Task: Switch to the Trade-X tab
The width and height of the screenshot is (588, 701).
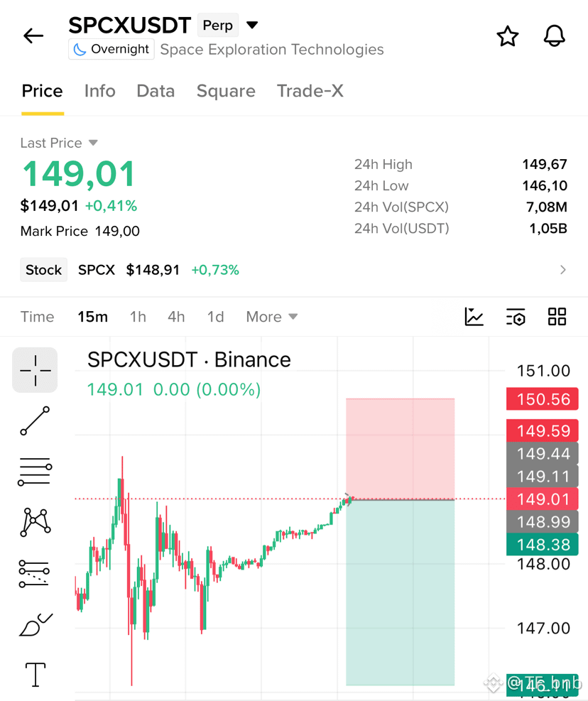Action: click(x=310, y=91)
